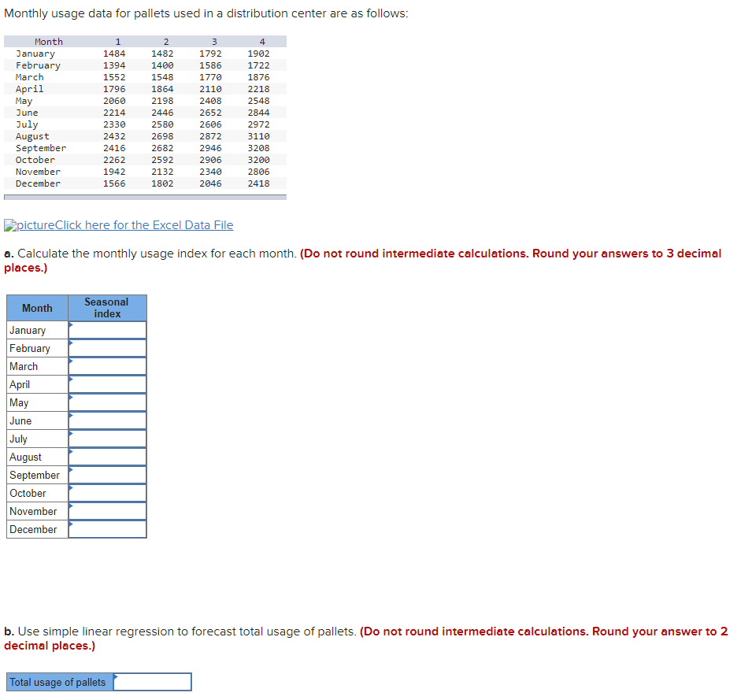
Task: Select the August seasonal index input field
Action: 107,456
